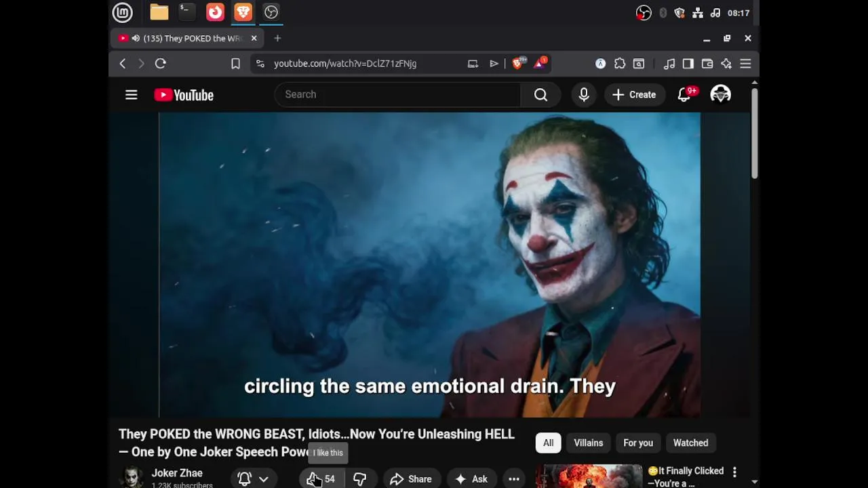Ask about this video
This screenshot has width=868, height=488.
[471, 479]
